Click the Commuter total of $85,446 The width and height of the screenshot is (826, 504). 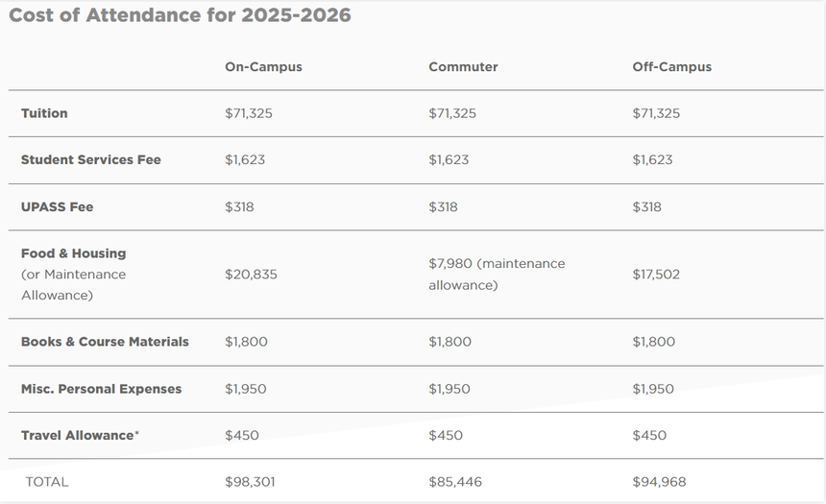tap(455, 482)
